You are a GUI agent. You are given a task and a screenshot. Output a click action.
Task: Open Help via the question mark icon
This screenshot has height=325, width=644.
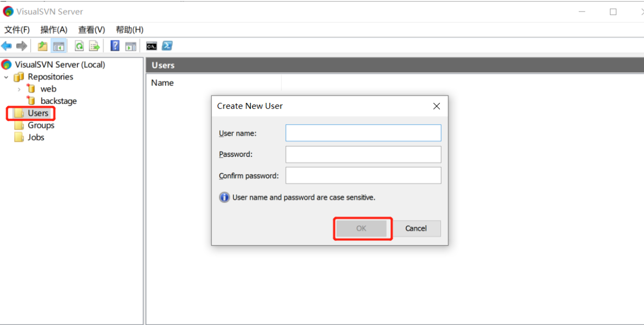coord(115,46)
